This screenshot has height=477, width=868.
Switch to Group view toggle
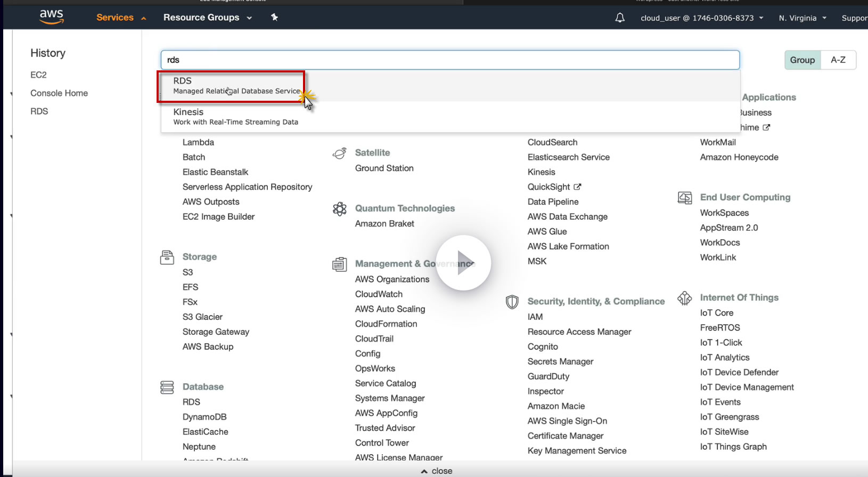click(802, 60)
